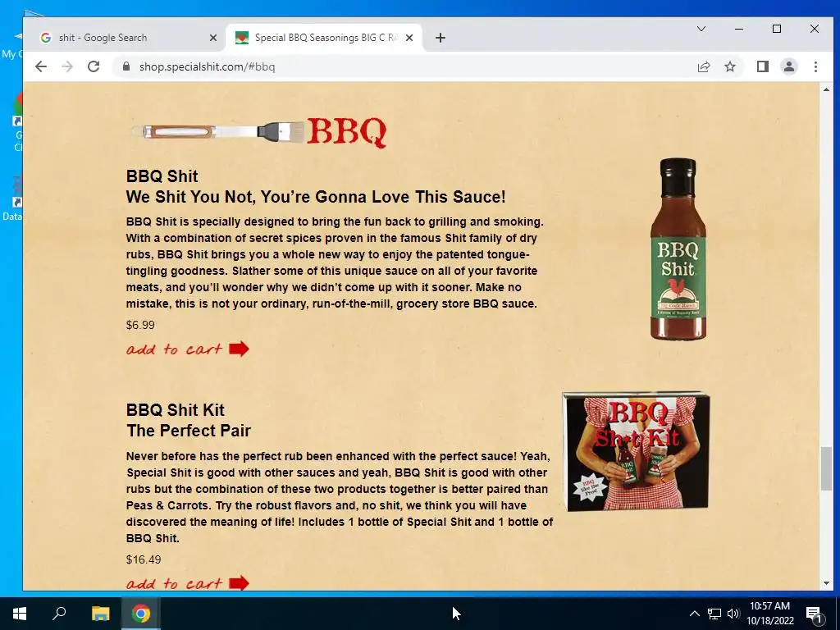
Task: Click the '$6.99' price text
Action: (x=140, y=325)
